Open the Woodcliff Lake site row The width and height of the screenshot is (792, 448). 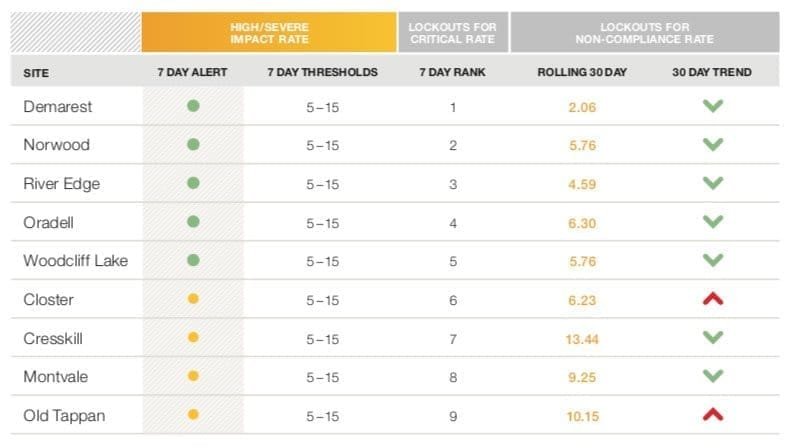[75, 260]
